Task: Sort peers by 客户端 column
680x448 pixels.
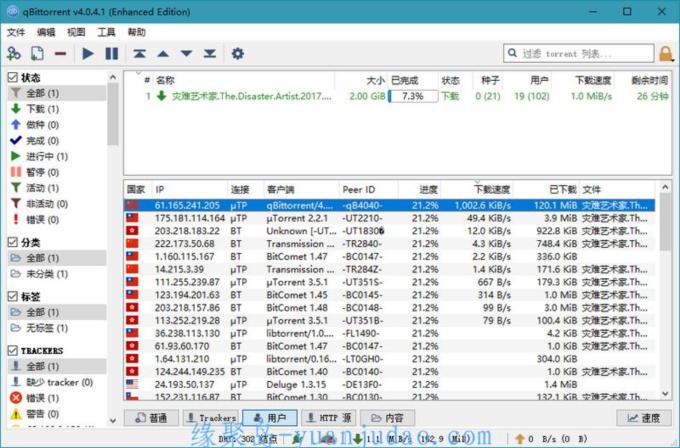Action: (301, 190)
